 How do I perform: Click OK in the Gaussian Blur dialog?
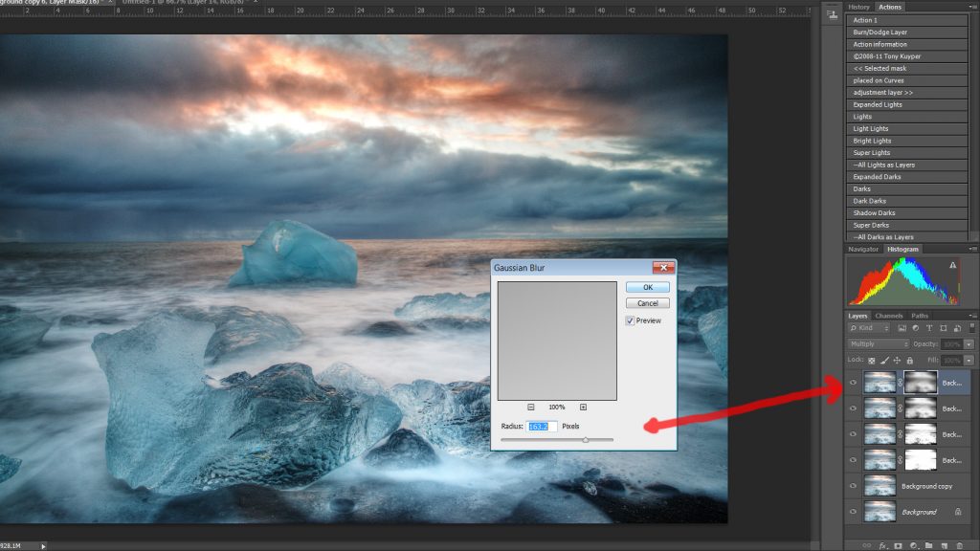(x=648, y=287)
